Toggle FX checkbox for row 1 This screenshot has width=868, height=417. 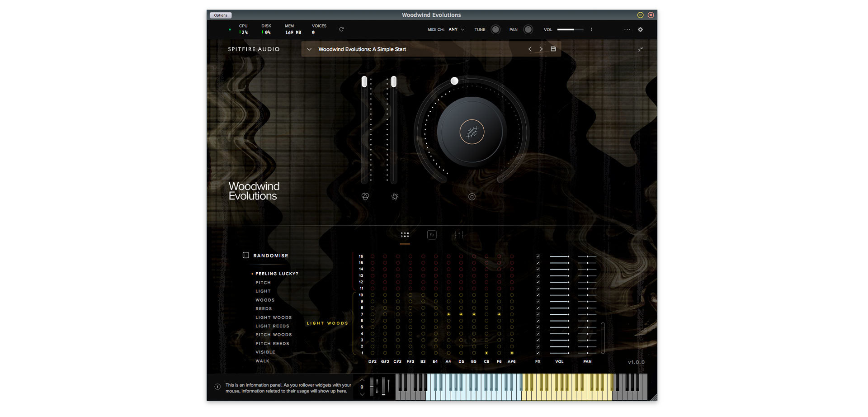tap(538, 353)
